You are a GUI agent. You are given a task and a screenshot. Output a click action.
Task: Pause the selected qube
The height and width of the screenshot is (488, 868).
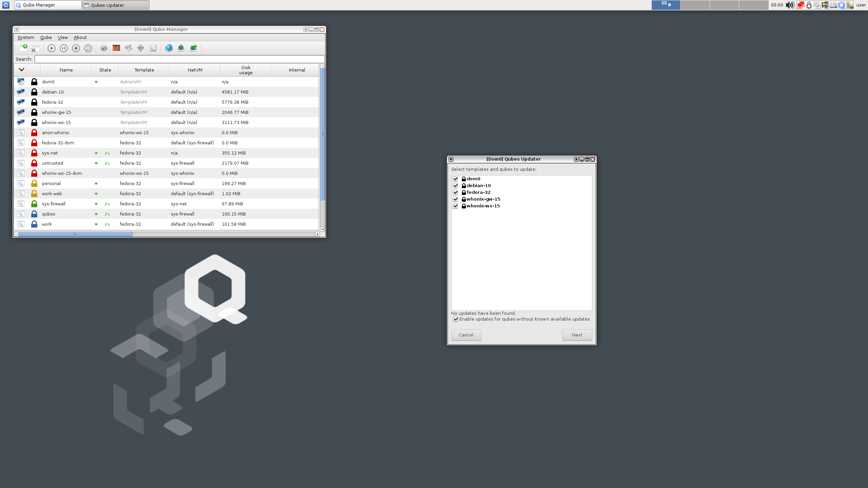click(x=64, y=48)
